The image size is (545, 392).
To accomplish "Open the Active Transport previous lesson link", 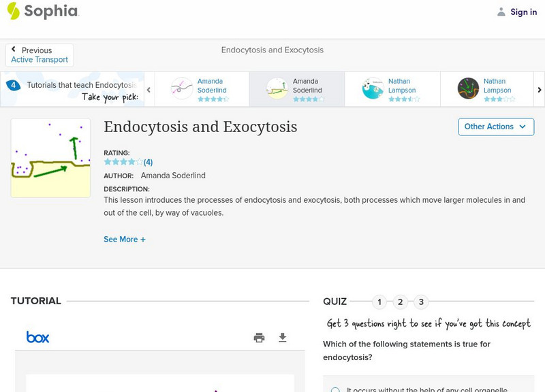I will (x=40, y=60).
